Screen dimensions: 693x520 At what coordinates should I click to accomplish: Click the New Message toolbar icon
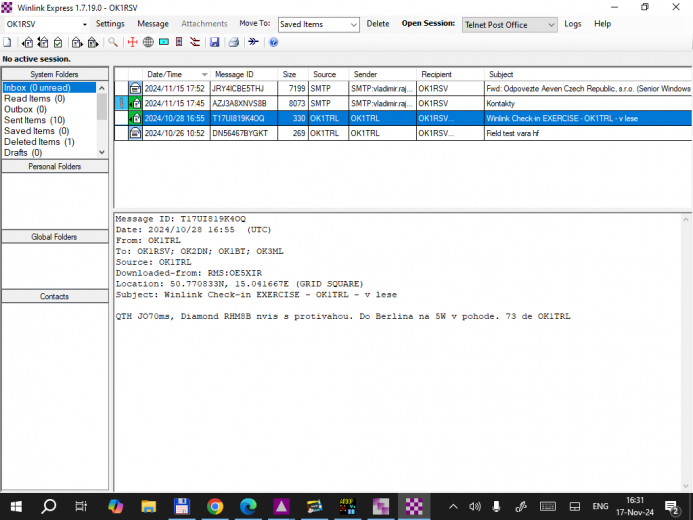pyautogui.click(x=8, y=42)
